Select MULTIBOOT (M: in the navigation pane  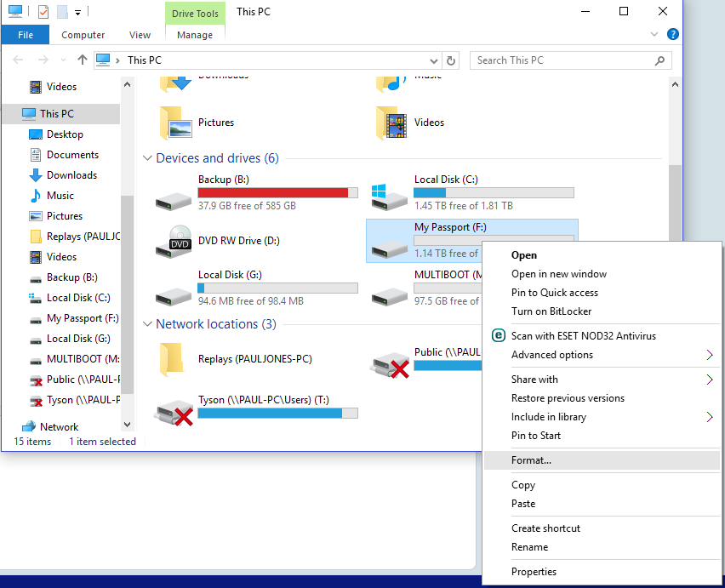(x=83, y=359)
